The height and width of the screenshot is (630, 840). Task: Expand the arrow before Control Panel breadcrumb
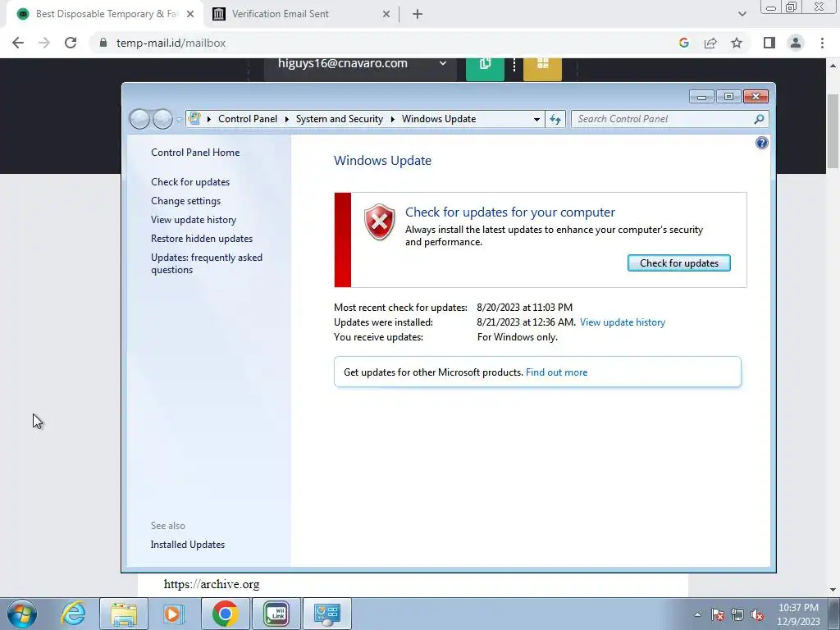tap(209, 119)
